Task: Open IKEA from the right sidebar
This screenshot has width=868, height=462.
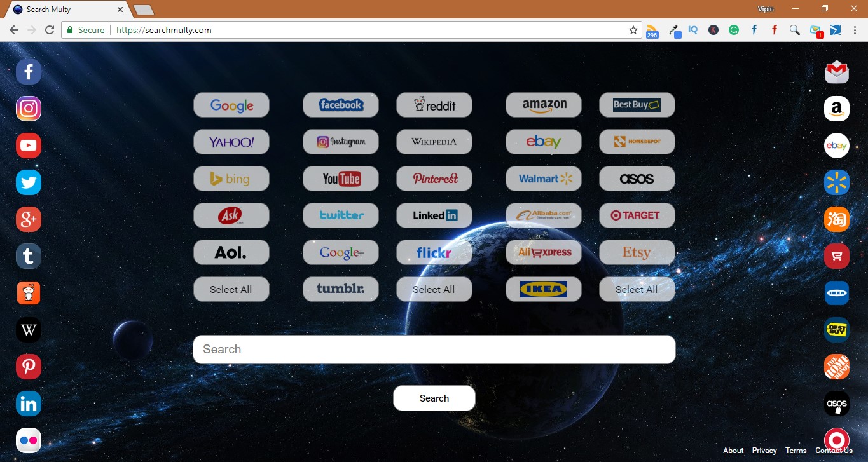Action: point(836,292)
